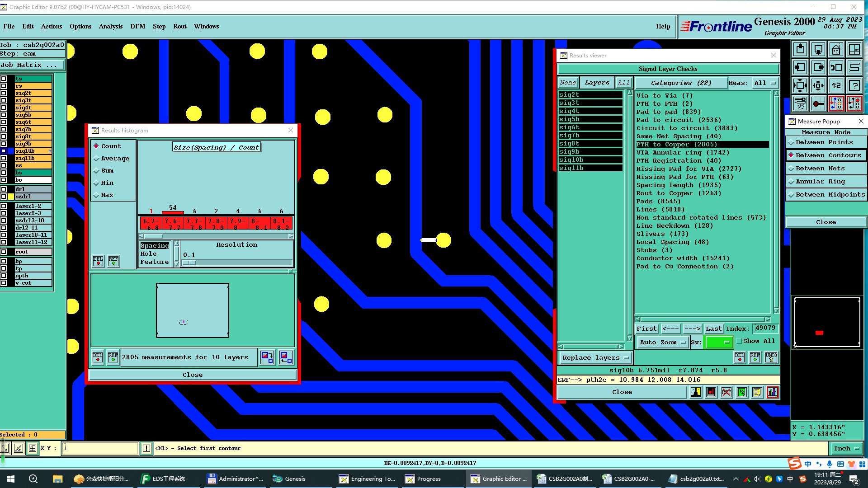
Task: Click the pan left arrow icon
Action: tap(800, 67)
